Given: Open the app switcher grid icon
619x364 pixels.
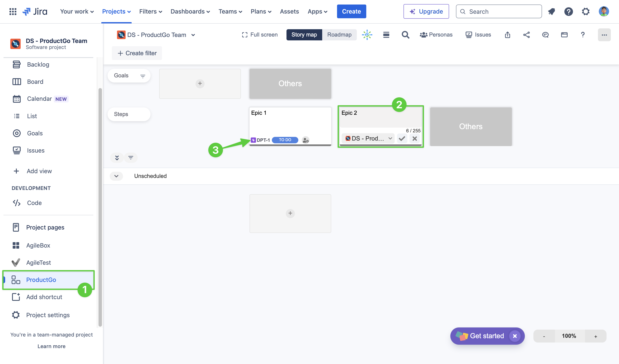Looking at the screenshot, I should click(x=13, y=12).
